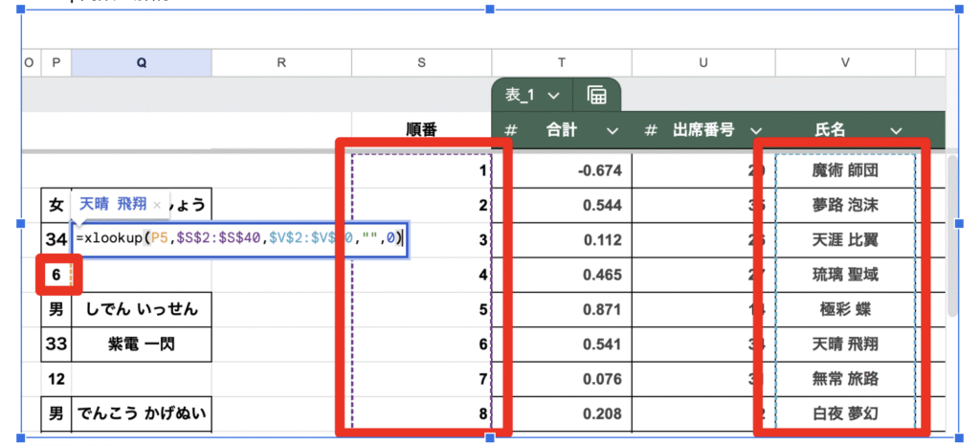Click the vertical scrollbar on the right
Screen dimensions: 980x446
[x=951, y=239]
